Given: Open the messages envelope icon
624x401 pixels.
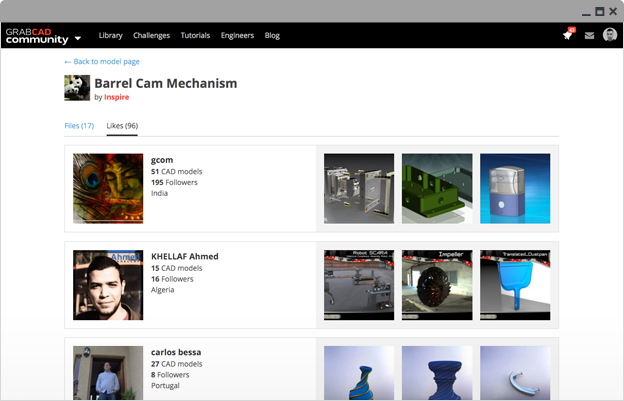Looking at the screenshot, I should [589, 36].
